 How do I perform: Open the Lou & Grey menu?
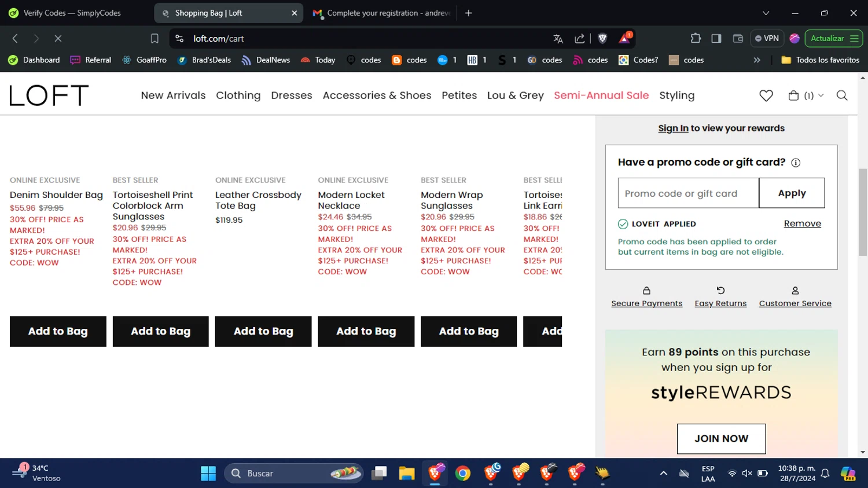pos(516,96)
